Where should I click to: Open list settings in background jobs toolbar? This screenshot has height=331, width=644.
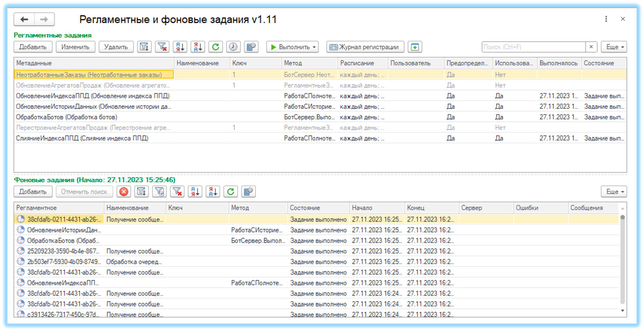248,192
